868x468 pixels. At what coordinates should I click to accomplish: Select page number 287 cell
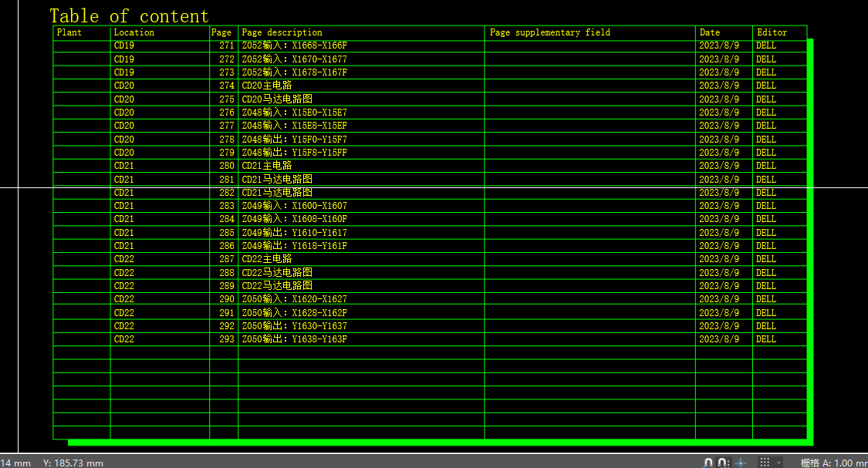pos(226,259)
